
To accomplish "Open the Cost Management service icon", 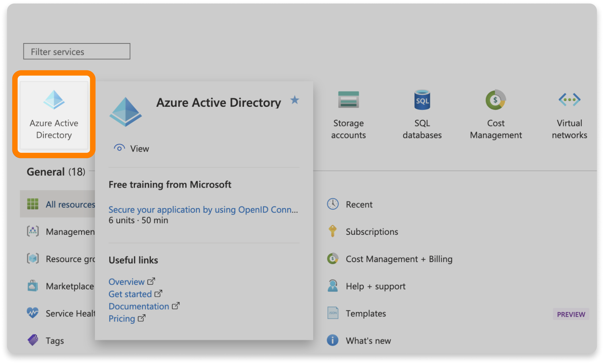I will pos(496,100).
